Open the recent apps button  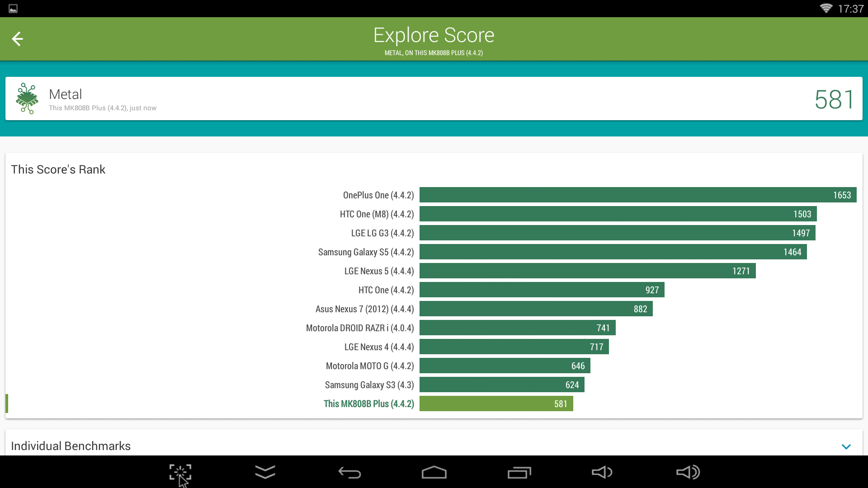519,473
